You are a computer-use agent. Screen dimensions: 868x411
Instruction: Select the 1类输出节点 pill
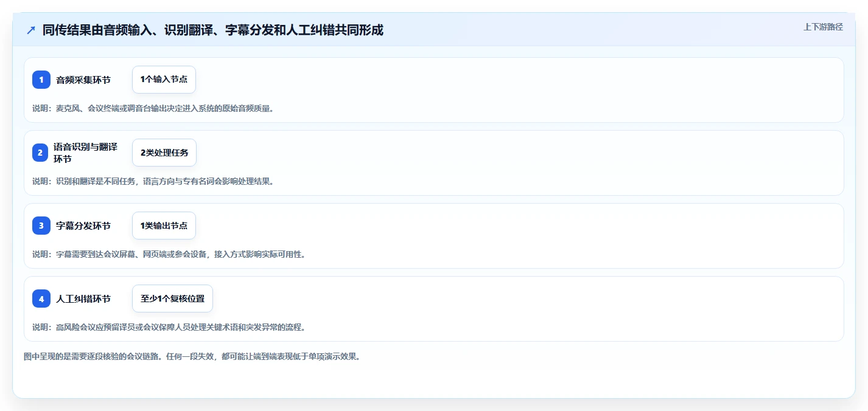click(164, 226)
